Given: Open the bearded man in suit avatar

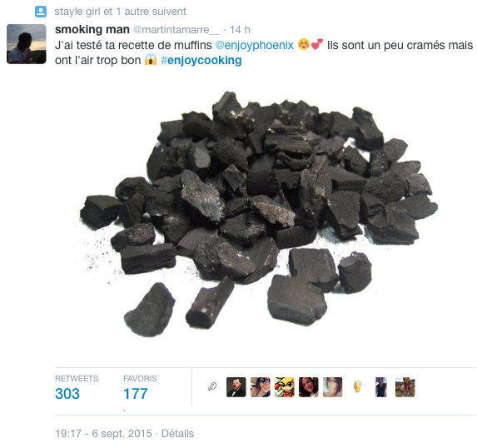Looking at the screenshot, I should pos(236,387).
